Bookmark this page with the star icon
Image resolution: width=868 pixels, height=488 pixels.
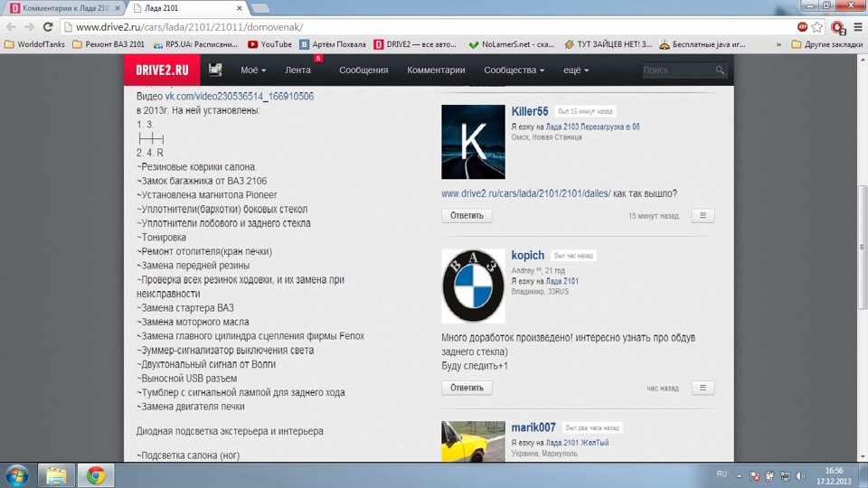[817, 26]
